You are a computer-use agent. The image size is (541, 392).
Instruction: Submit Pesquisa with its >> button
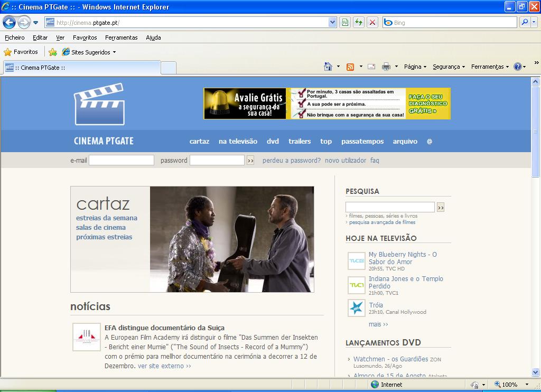coord(441,208)
